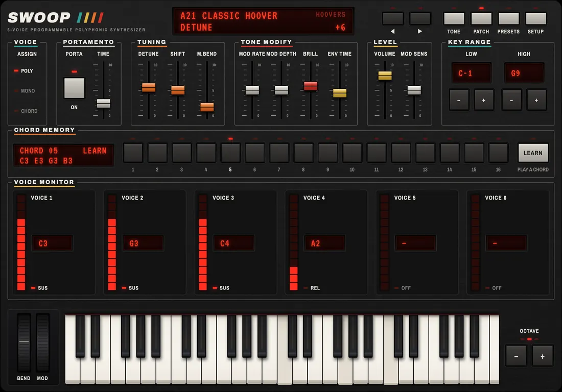Select chord memory slot 13
Screen dimensions: 562x392
click(425, 153)
